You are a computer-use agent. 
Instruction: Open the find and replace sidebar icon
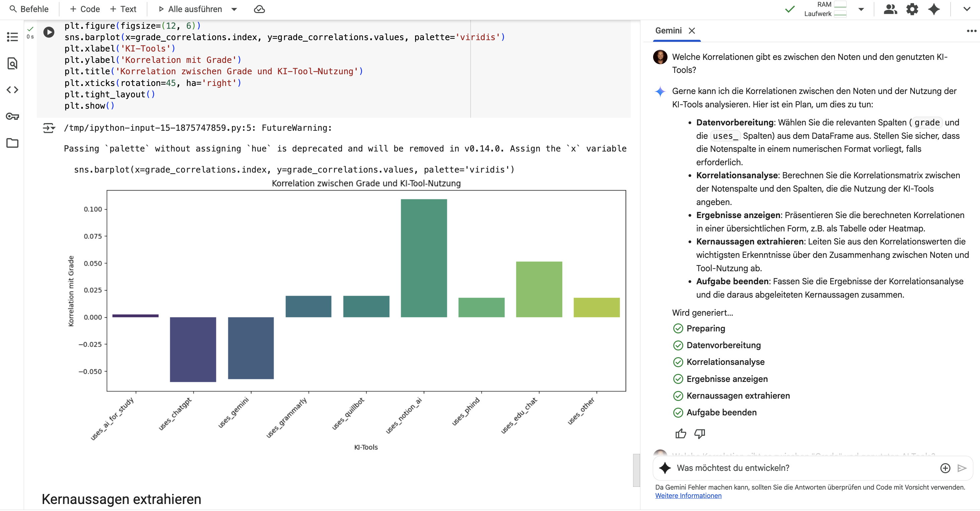(x=12, y=63)
